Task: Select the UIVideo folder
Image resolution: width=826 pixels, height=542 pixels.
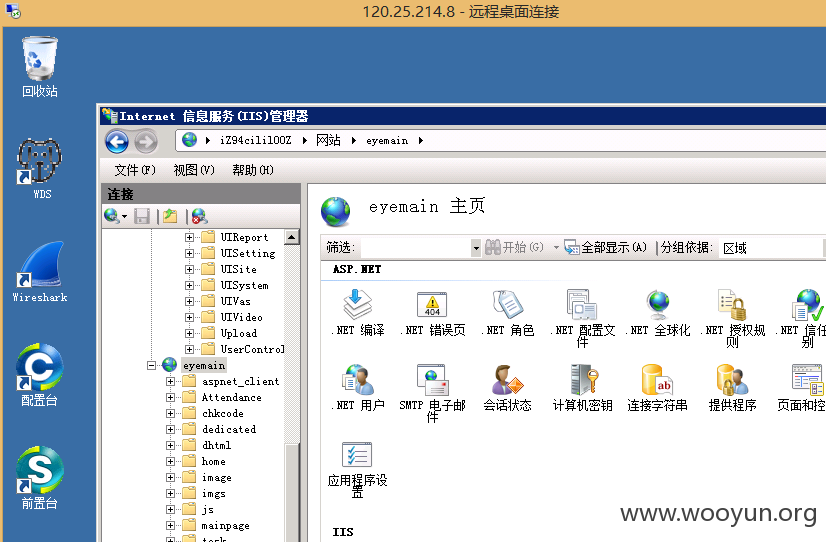Action: point(241,317)
